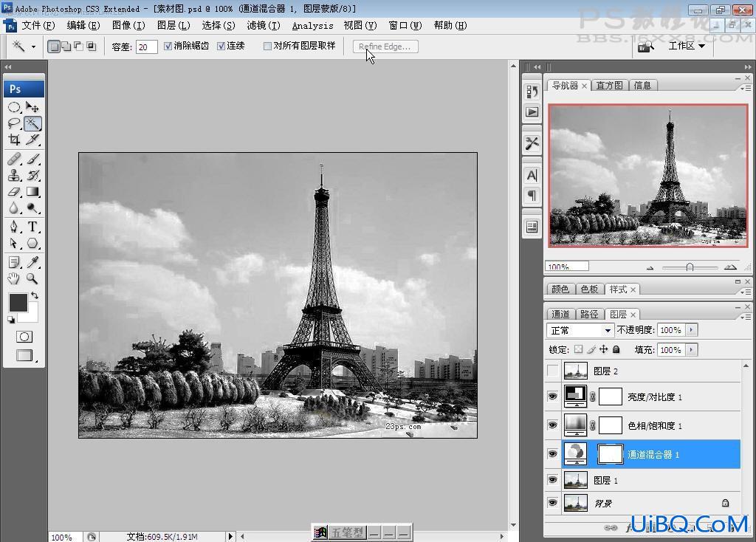
Task: Open the 不透明度 opacity slider arrow
Action: [x=691, y=330]
